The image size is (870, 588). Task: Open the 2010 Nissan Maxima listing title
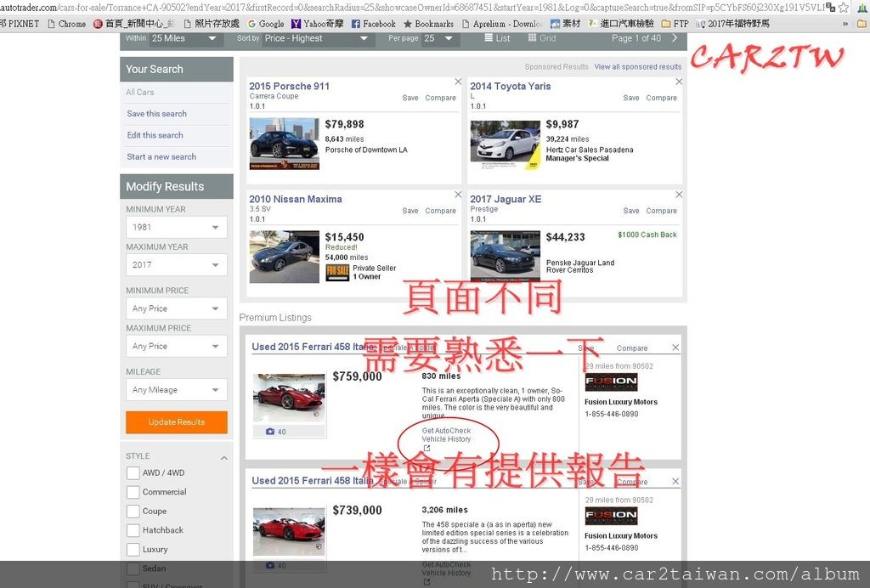pos(295,199)
